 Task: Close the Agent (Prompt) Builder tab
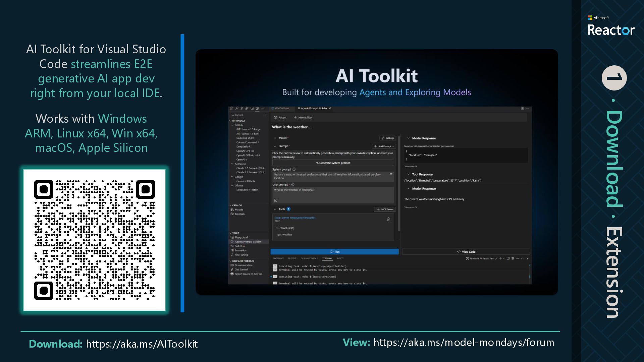[x=330, y=108]
